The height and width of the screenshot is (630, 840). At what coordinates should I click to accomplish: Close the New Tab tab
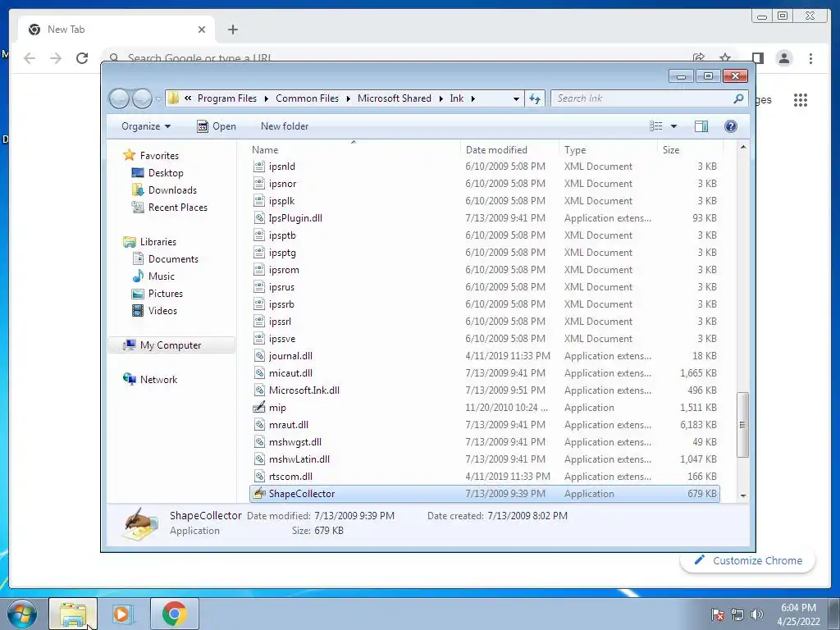(202, 30)
